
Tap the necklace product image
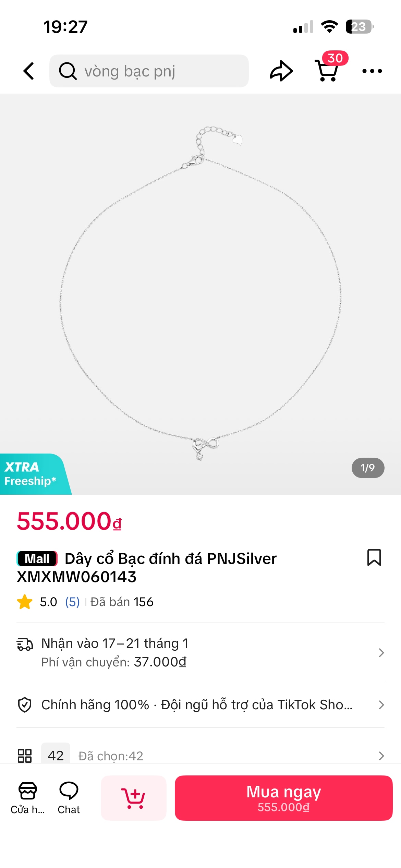click(200, 294)
